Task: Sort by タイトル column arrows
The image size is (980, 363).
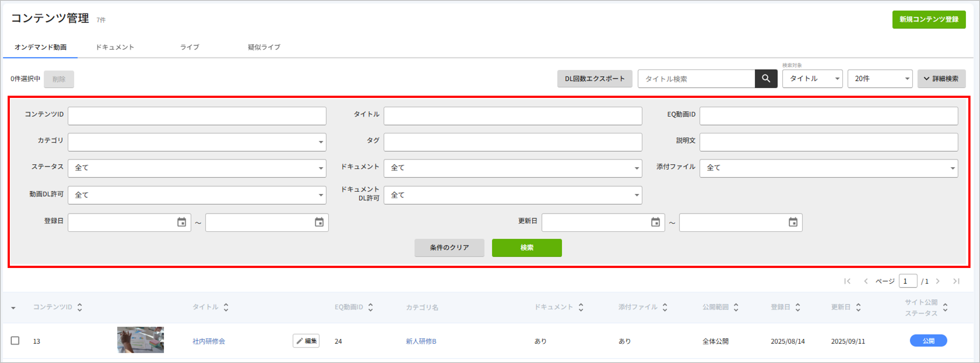Action: pos(226,307)
